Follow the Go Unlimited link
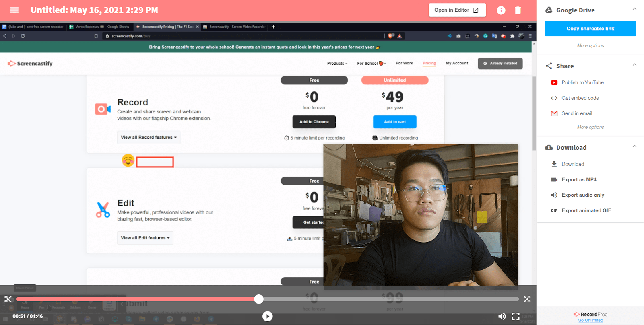This screenshot has width=644, height=325. 590,320
